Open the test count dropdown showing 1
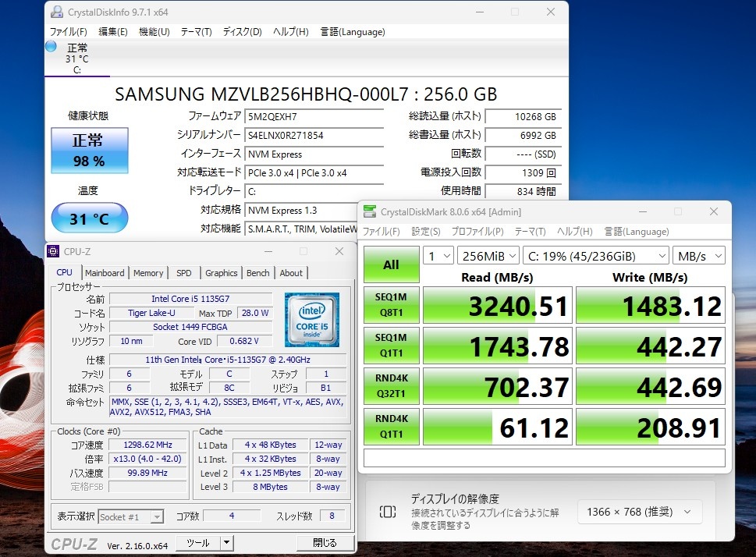Image resolution: width=756 pixels, height=557 pixels. (438, 256)
